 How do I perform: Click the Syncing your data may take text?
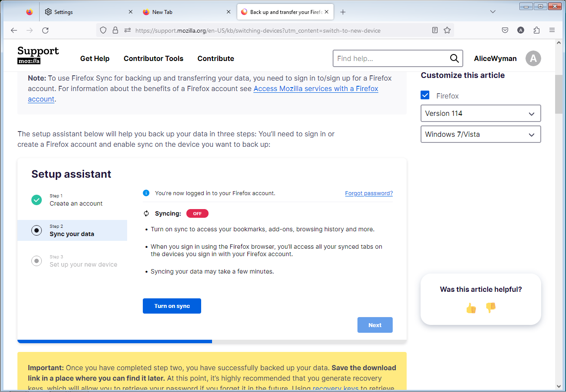point(212,271)
